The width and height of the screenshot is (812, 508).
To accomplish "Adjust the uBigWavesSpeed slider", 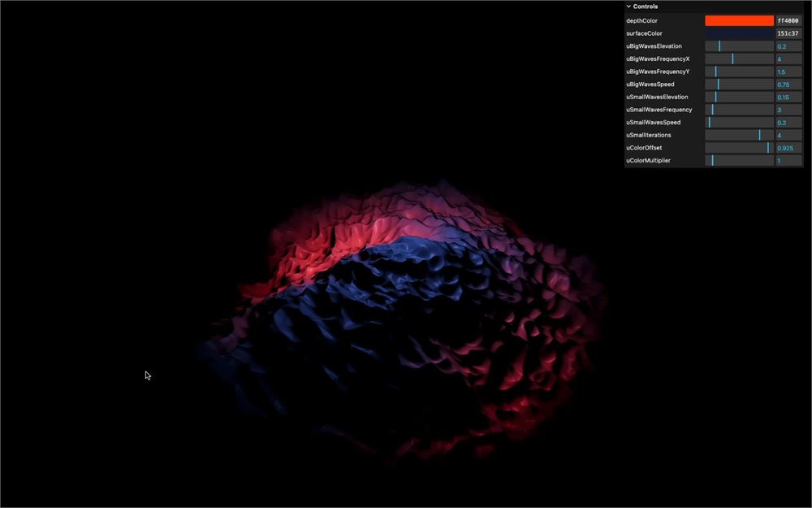I will [739, 84].
